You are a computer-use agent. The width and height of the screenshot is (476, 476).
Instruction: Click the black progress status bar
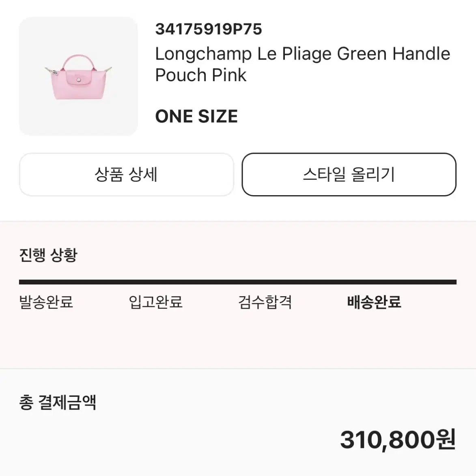[x=238, y=282]
